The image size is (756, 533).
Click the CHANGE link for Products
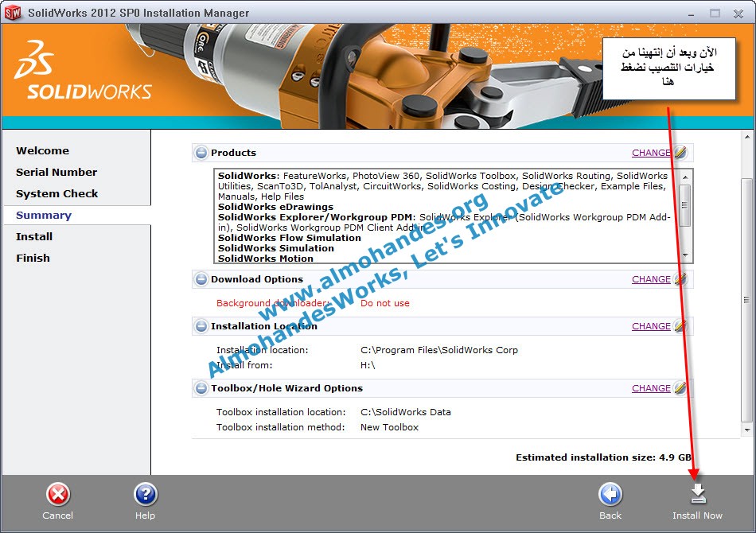tap(651, 153)
